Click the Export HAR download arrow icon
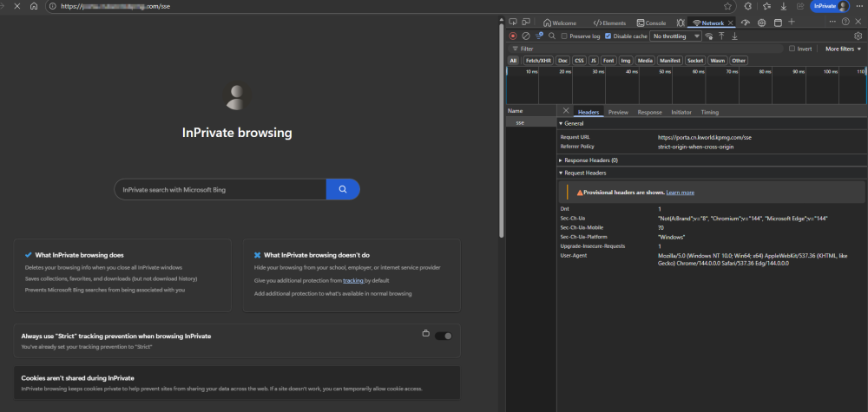 (735, 36)
